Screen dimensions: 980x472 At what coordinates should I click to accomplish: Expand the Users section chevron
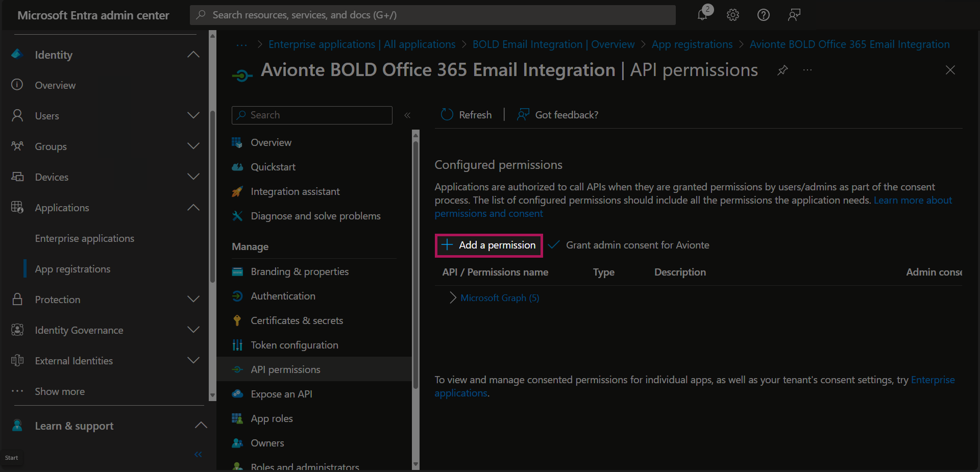tap(193, 116)
